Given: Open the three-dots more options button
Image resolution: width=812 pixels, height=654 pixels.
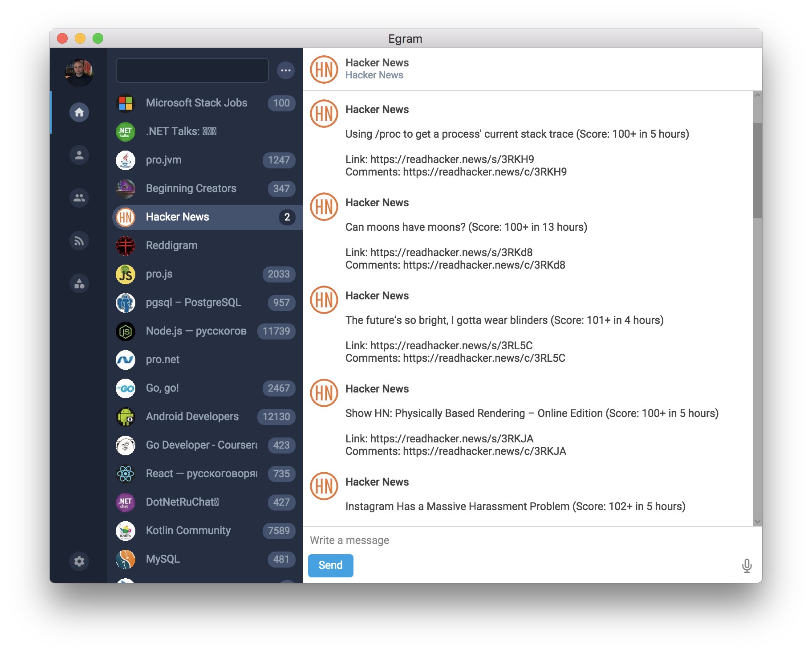Looking at the screenshot, I should (286, 70).
